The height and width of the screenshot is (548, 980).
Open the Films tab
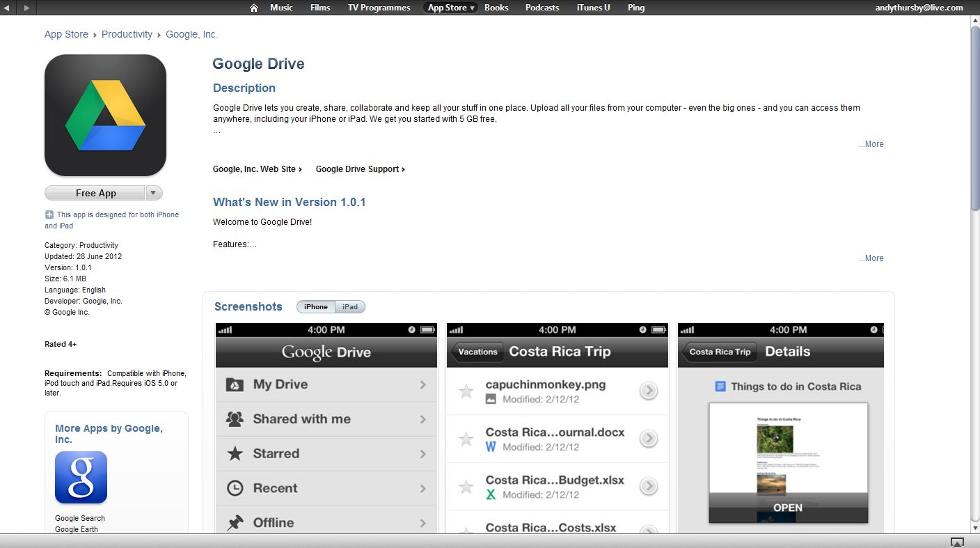[320, 8]
